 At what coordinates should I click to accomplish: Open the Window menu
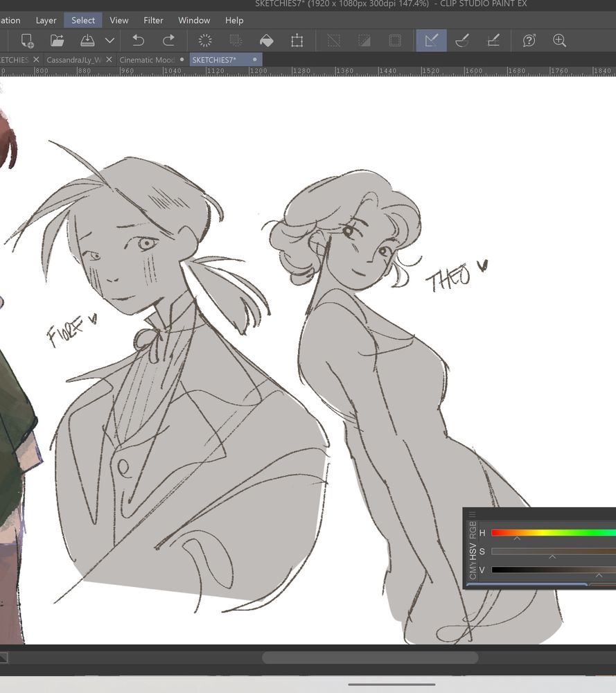click(x=194, y=20)
